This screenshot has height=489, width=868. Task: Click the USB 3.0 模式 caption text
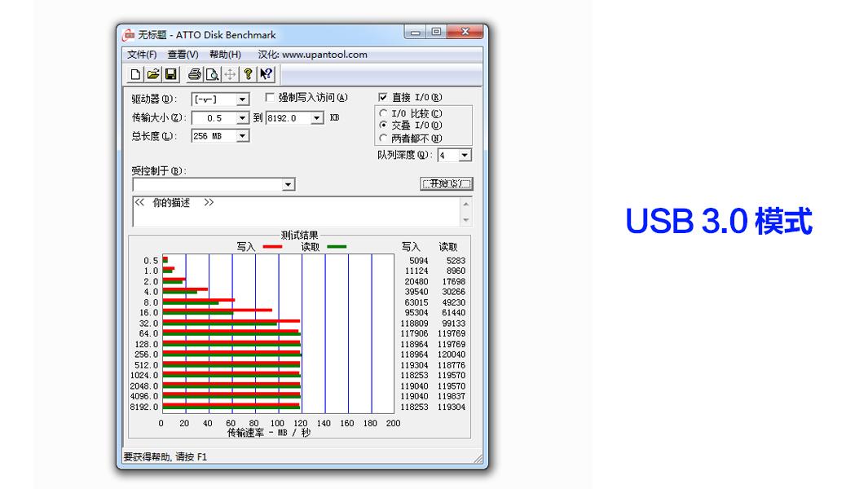click(719, 221)
